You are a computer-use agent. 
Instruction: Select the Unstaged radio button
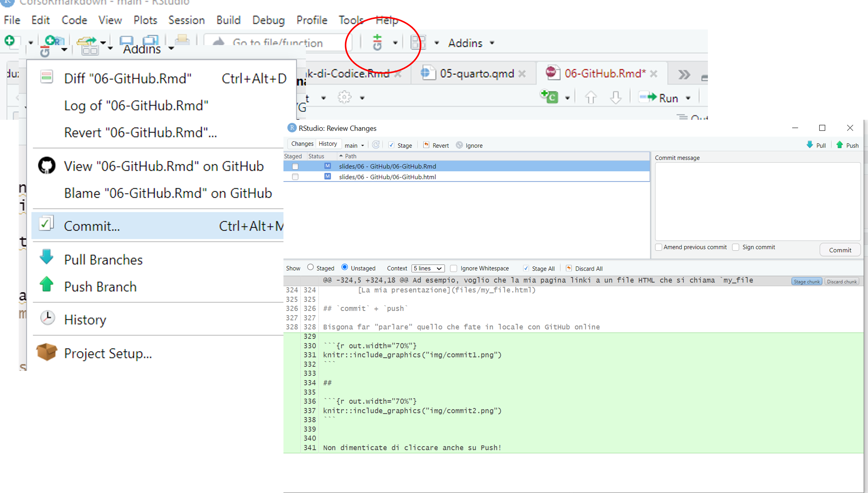click(344, 267)
